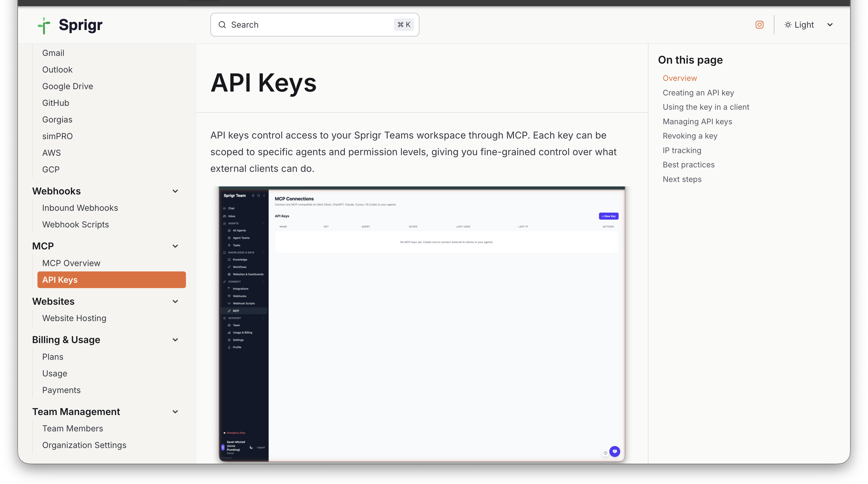The width and height of the screenshot is (868, 484).
Task: Open the Instagram icon in the top bar
Action: pos(759,25)
